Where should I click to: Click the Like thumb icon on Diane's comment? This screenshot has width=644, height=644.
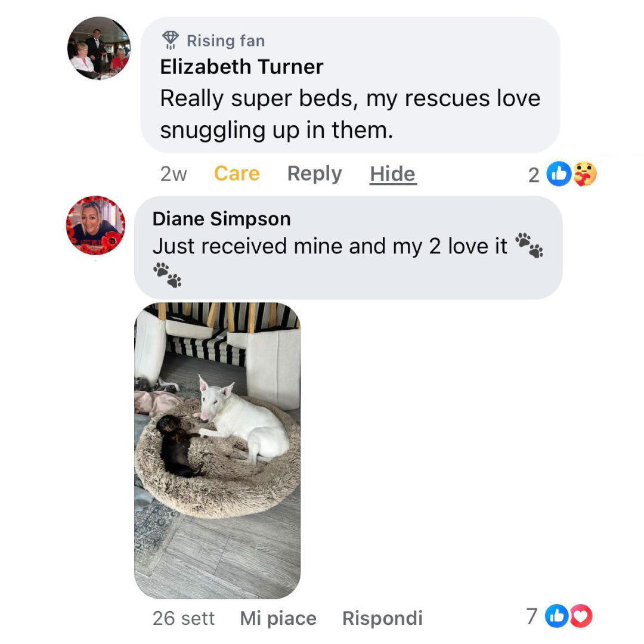pos(557,615)
